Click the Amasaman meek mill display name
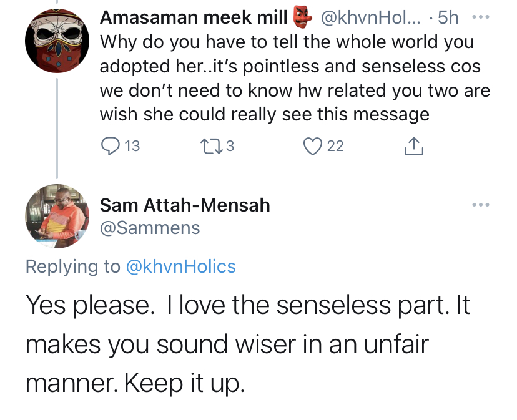The width and height of the screenshot is (517, 420). click(194, 18)
